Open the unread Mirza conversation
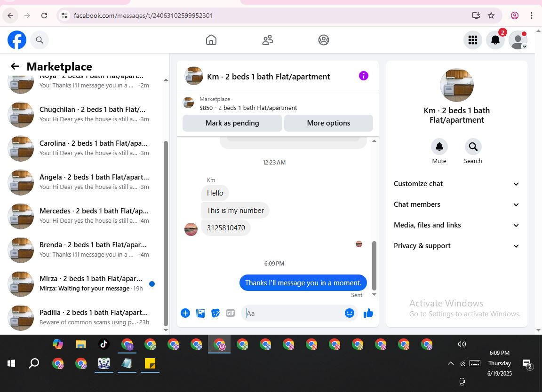 pyautogui.click(x=82, y=283)
